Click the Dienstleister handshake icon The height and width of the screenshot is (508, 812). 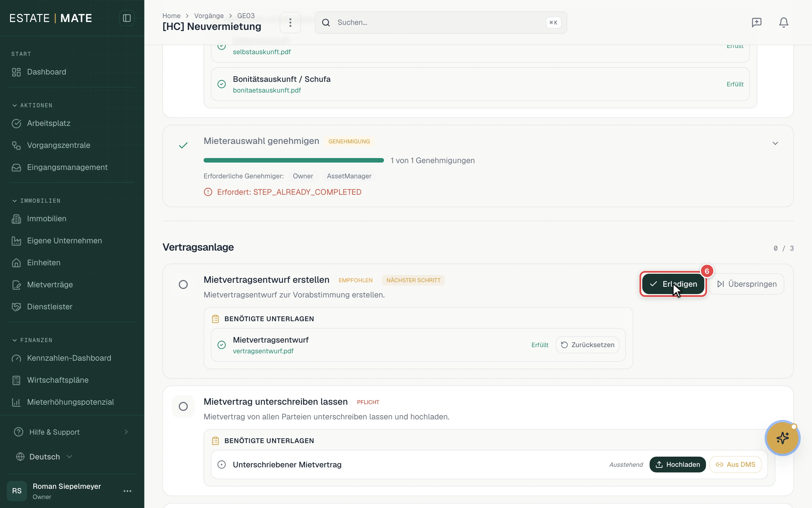tap(16, 307)
